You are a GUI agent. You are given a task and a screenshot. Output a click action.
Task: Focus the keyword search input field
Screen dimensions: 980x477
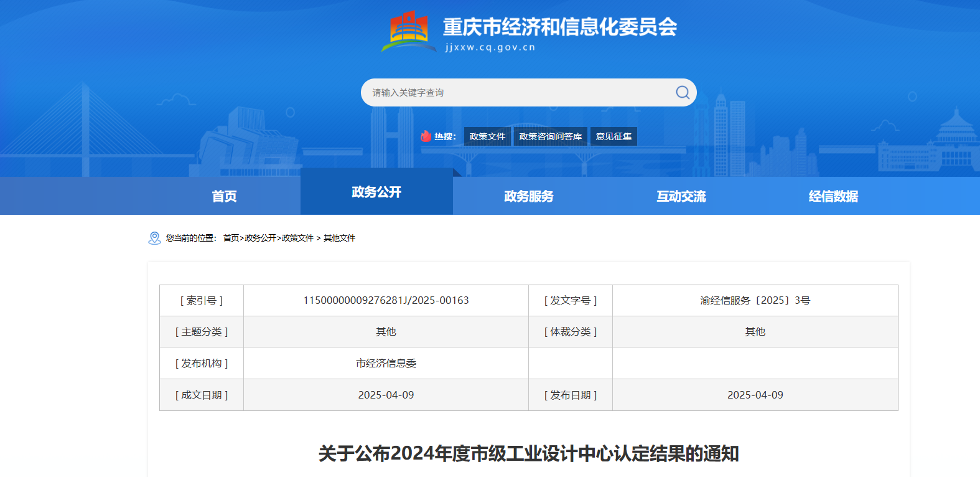point(516,93)
